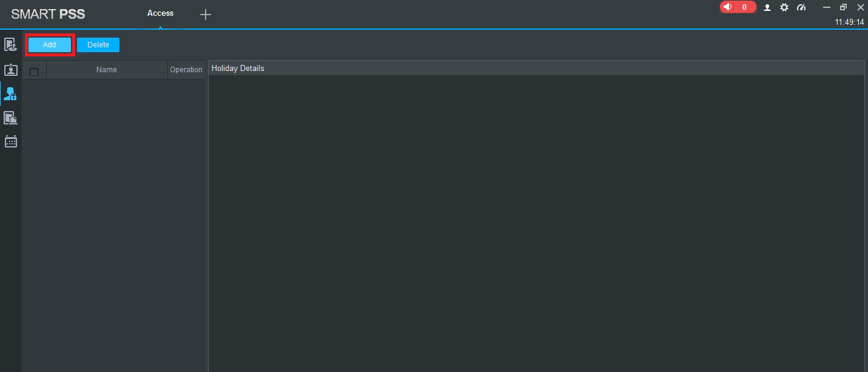Click the Delete button

click(98, 45)
